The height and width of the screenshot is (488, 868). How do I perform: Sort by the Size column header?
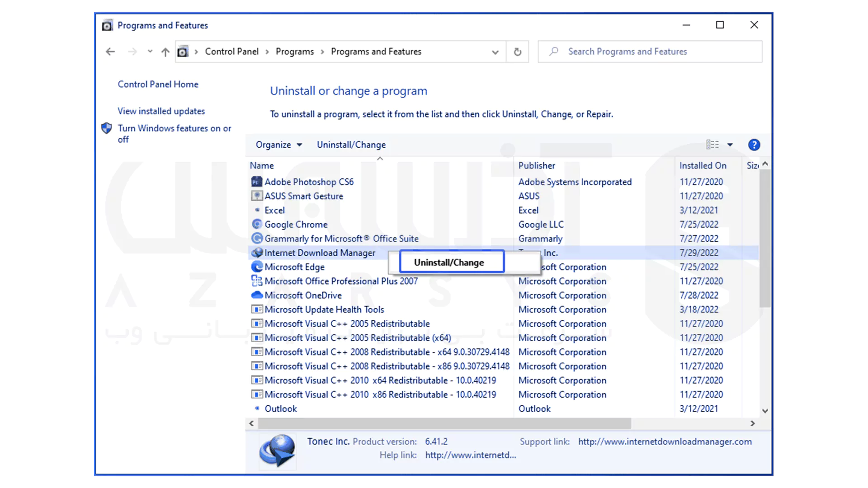pyautogui.click(x=752, y=165)
